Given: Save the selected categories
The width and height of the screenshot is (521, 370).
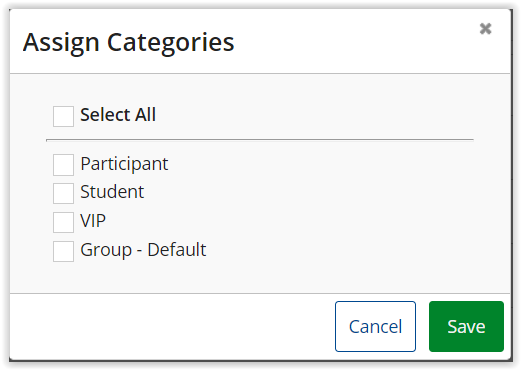Looking at the screenshot, I should coord(466,326).
